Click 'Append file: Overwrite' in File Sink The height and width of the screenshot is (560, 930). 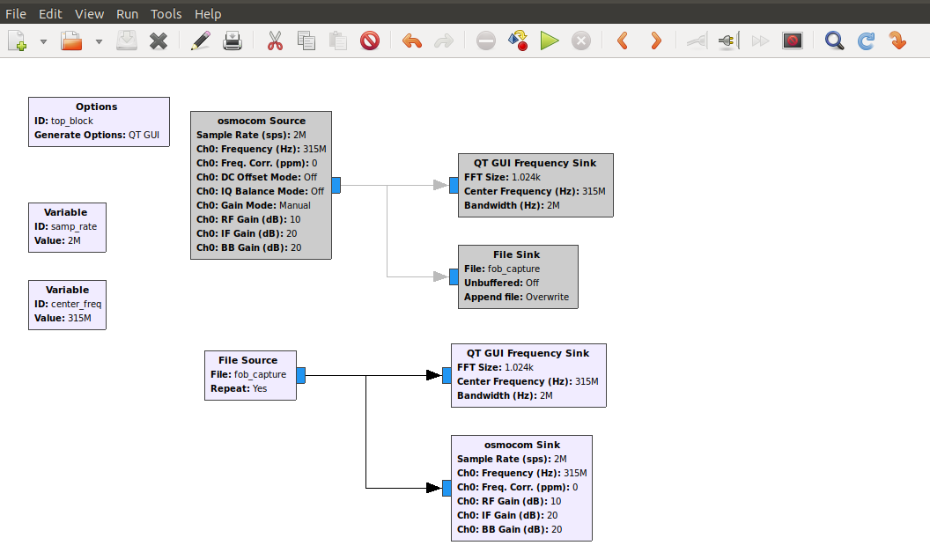pyautogui.click(x=516, y=298)
